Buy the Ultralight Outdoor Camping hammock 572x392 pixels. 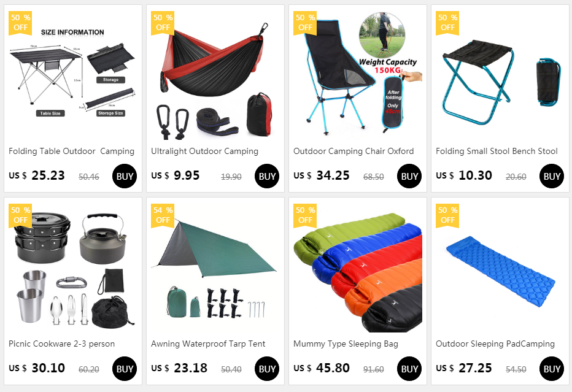pos(266,176)
